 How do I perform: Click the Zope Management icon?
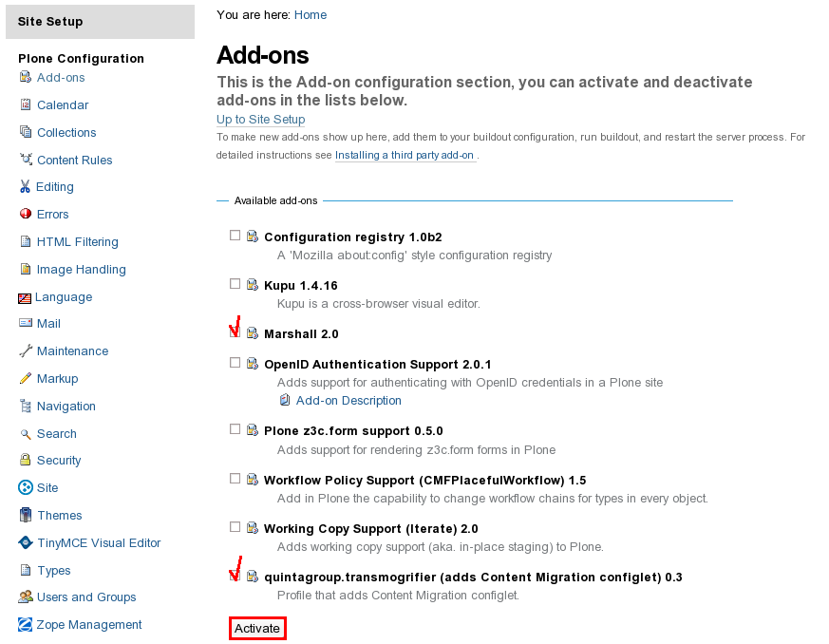coord(26,625)
